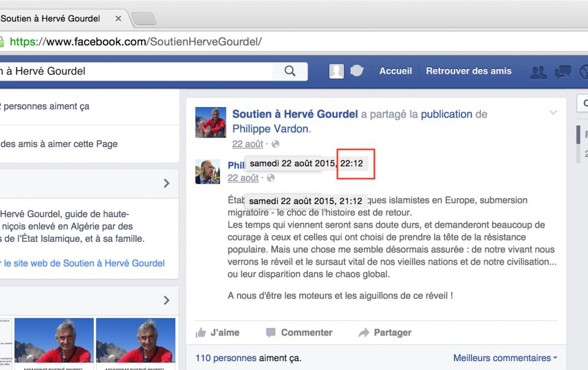
Task: Click Philippe Vardon's profile picture thumbnail
Action: point(208,172)
